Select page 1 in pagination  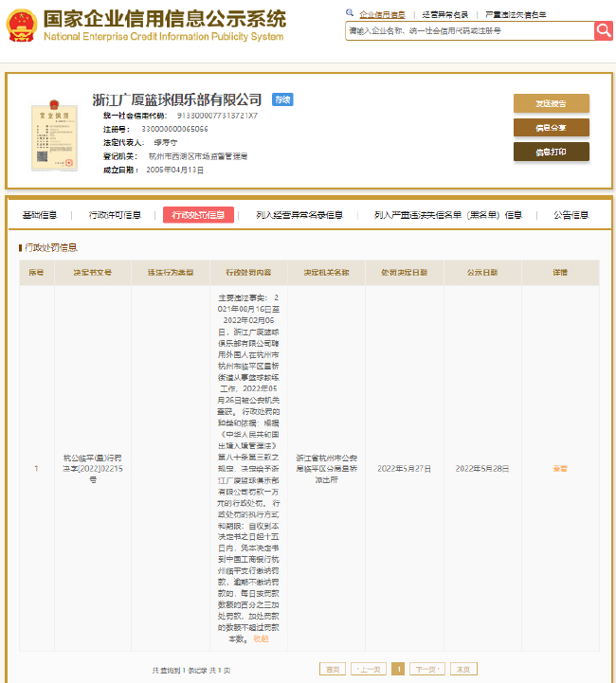click(x=398, y=669)
